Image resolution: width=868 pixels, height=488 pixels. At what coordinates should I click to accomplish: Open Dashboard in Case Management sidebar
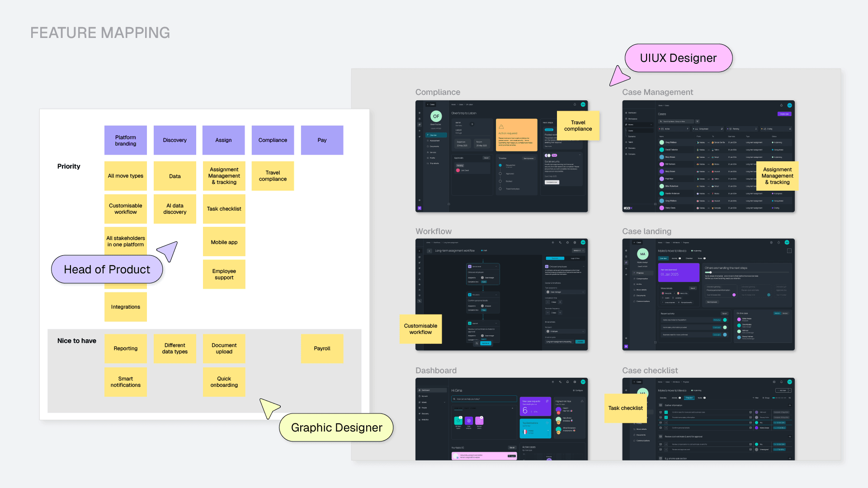click(x=632, y=113)
